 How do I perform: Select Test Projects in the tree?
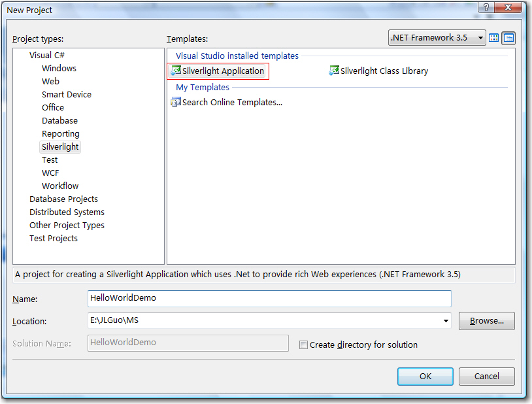click(x=54, y=239)
